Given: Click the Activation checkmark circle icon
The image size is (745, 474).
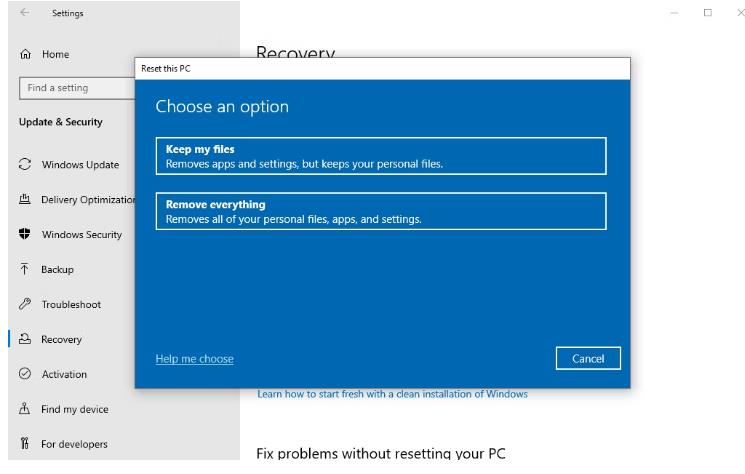Looking at the screenshot, I should point(25,374).
